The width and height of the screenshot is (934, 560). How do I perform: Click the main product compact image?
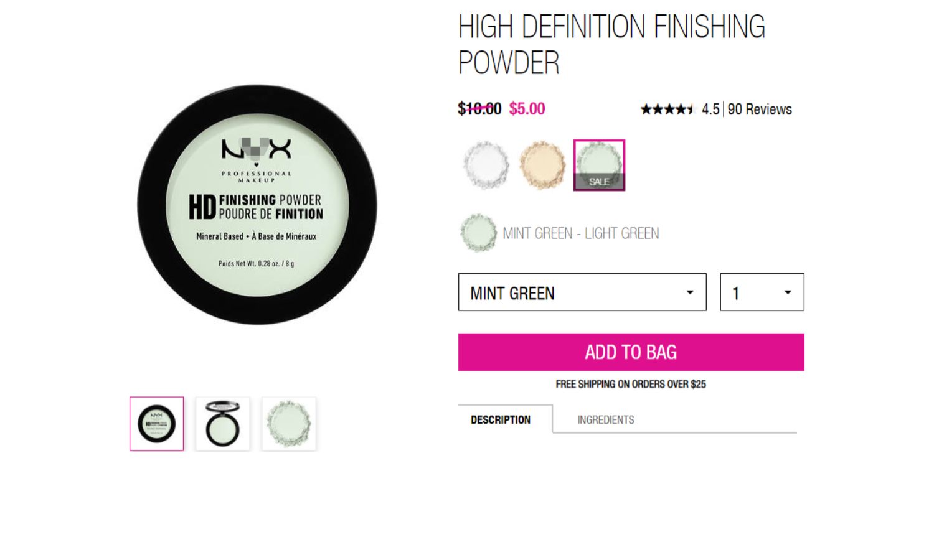[x=257, y=205]
